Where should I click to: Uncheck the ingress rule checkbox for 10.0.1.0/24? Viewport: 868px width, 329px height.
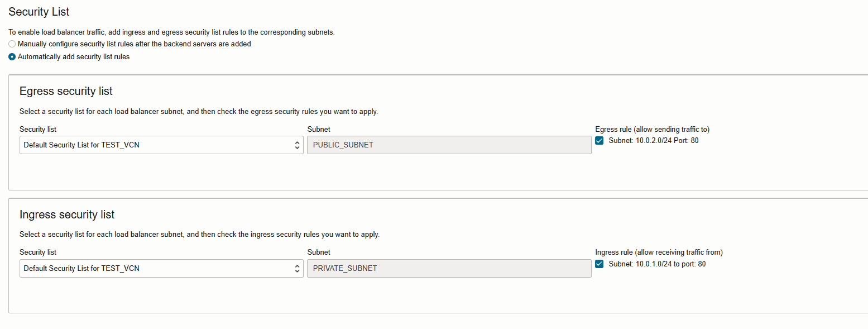point(600,264)
